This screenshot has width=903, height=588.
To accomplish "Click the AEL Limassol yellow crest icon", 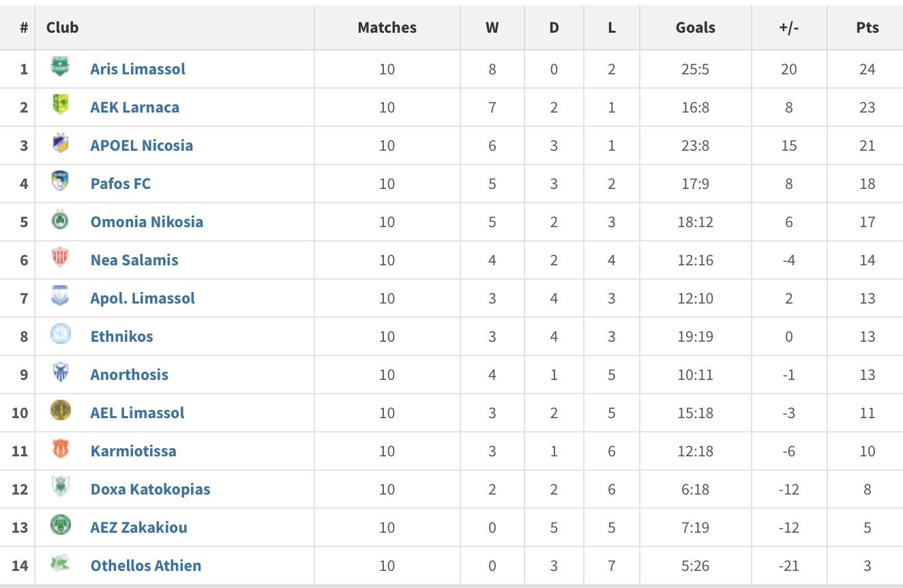I will (60, 411).
